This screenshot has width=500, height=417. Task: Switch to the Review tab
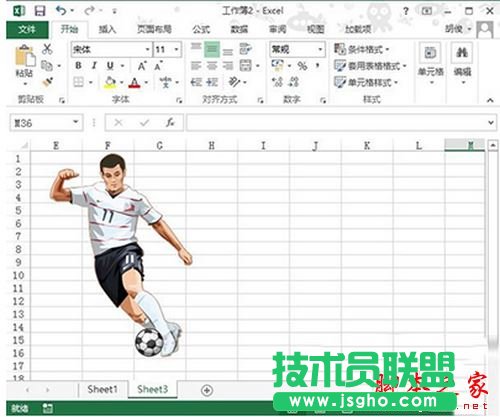point(278,29)
